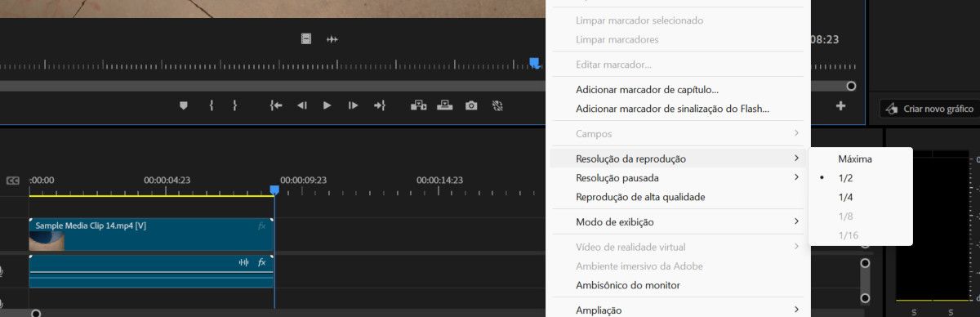Select Sample Media Clip 14.mp4 video clip
Viewport: 980px width, 317px height.
click(x=151, y=234)
